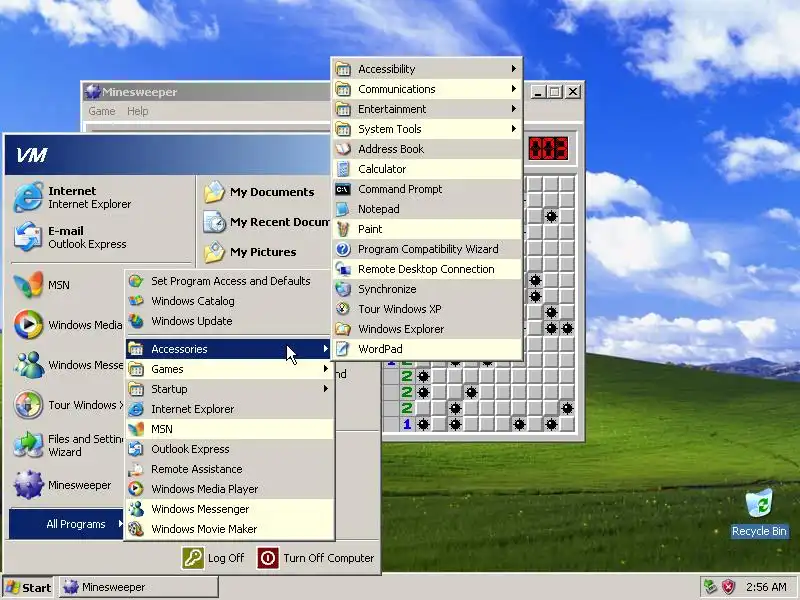Click Tour Windows XP in Start menu left column

68,405
